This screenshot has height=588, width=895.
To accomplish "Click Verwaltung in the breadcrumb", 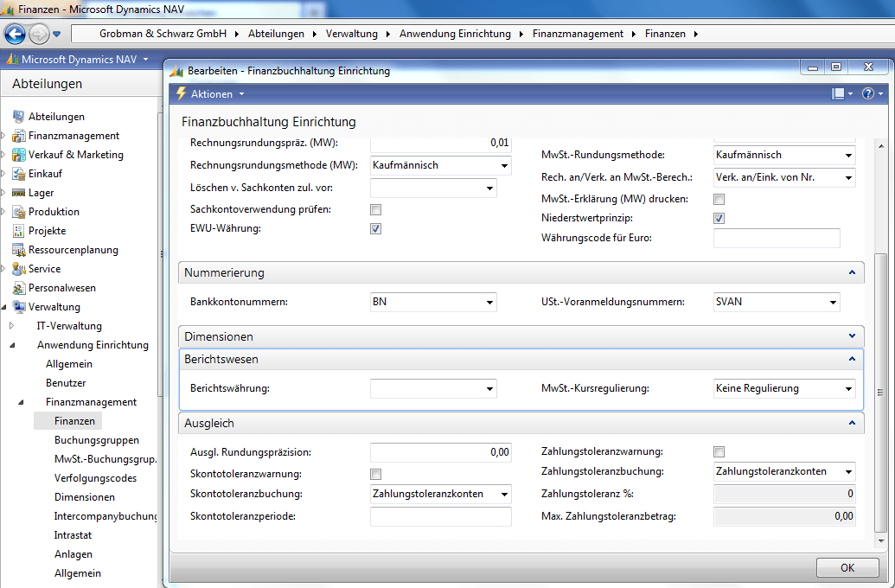I will (x=352, y=34).
